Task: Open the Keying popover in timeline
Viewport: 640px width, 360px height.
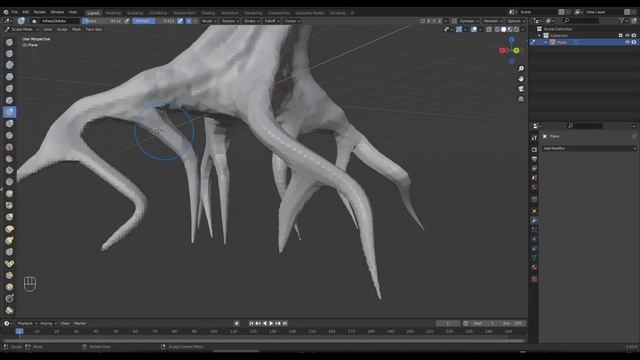Action: pos(48,323)
